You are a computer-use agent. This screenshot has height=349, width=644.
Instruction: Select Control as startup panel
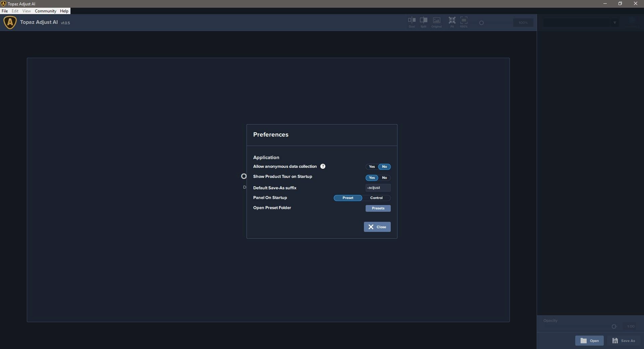coord(376,198)
